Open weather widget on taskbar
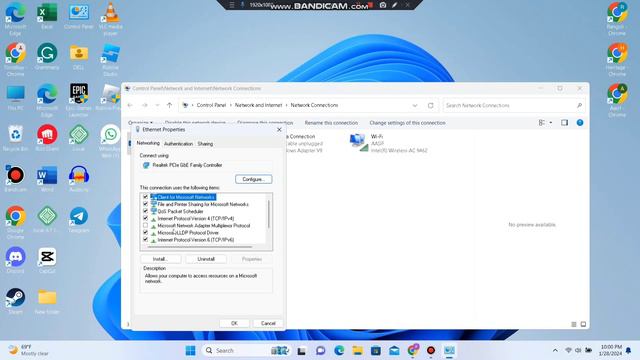Screen dimensions: 640x360 (29, 350)
